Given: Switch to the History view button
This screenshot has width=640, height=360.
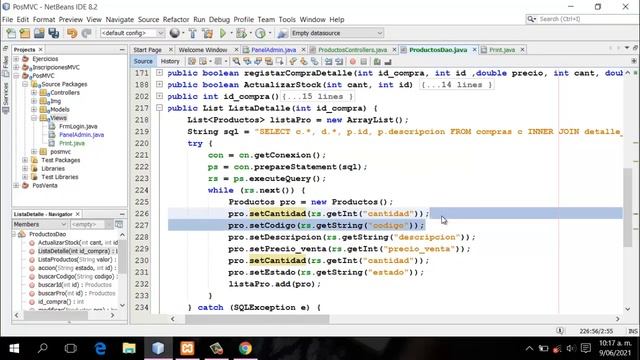Looking at the screenshot, I should 170,61.
